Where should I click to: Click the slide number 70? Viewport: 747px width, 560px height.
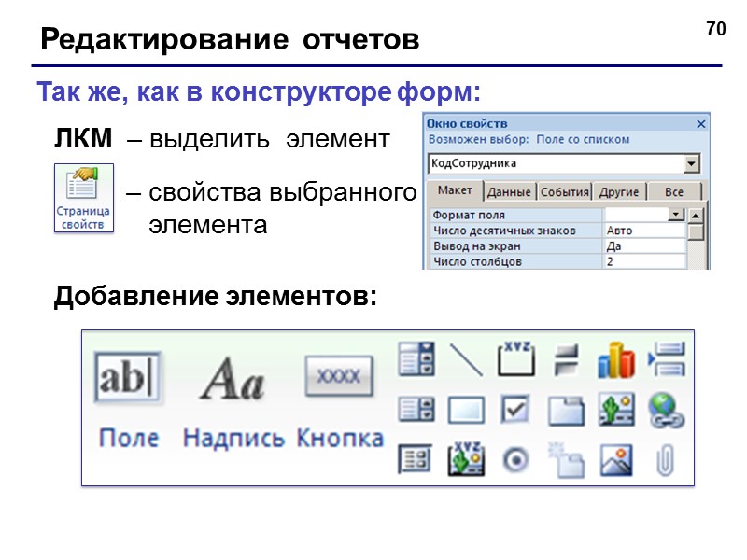point(716,29)
